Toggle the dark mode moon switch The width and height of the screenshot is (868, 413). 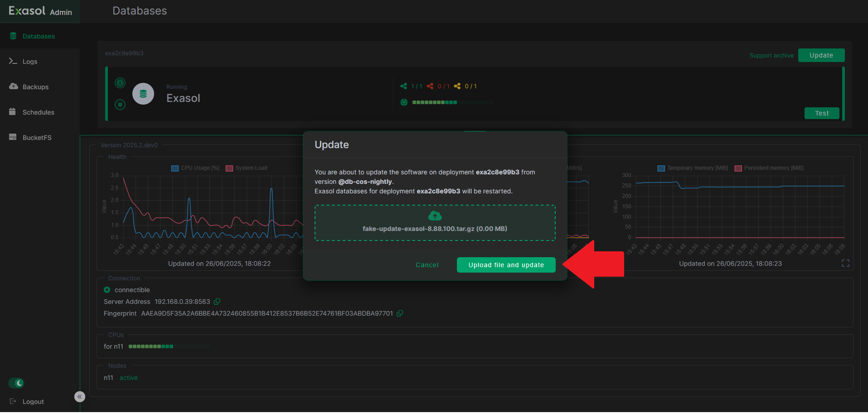[x=16, y=383]
